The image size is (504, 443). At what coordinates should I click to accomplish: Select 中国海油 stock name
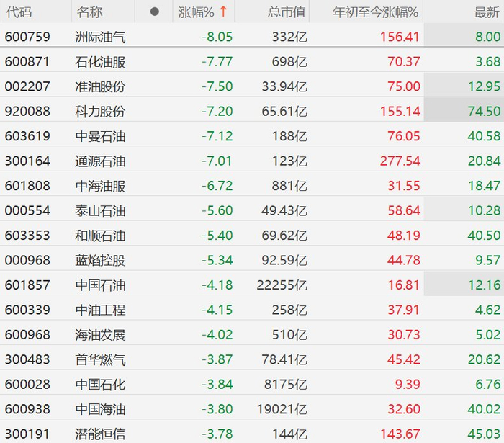[100, 409]
